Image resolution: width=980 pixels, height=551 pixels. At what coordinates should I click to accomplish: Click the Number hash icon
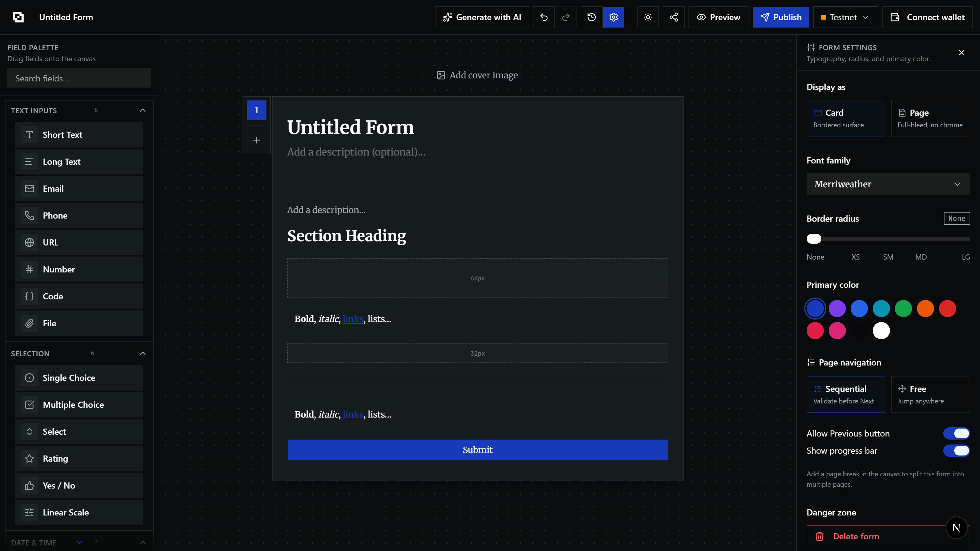click(x=29, y=270)
